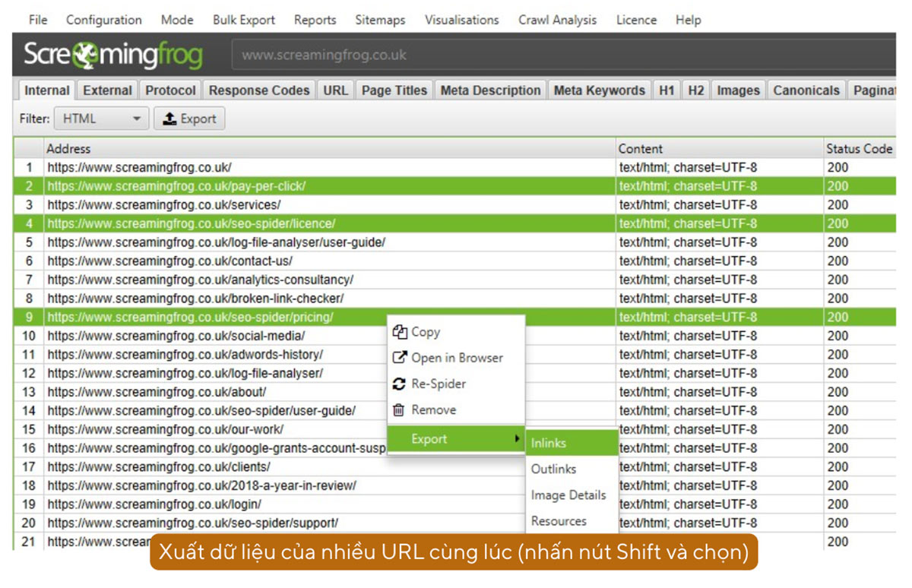Switch to the Meta Keywords tab
Viewport: 912px width, 588px height.
pos(599,90)
